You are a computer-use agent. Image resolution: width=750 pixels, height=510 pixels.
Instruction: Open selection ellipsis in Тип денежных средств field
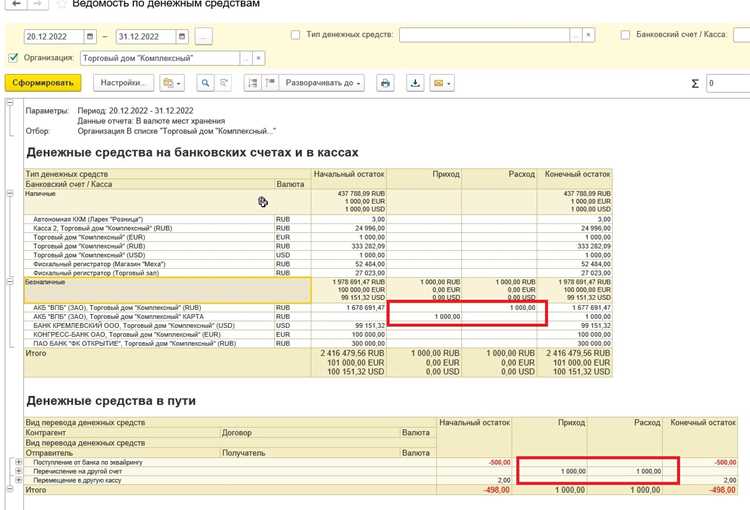(x=576, y=35)
